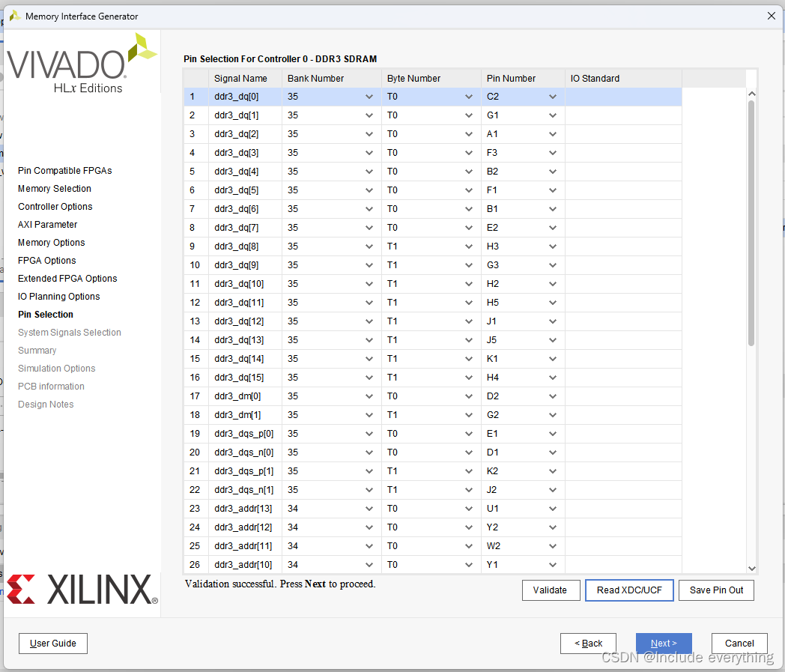Click the pin table vertical scrollbar thumb
This screenshot has height=672, width=785.
(751, 223)
